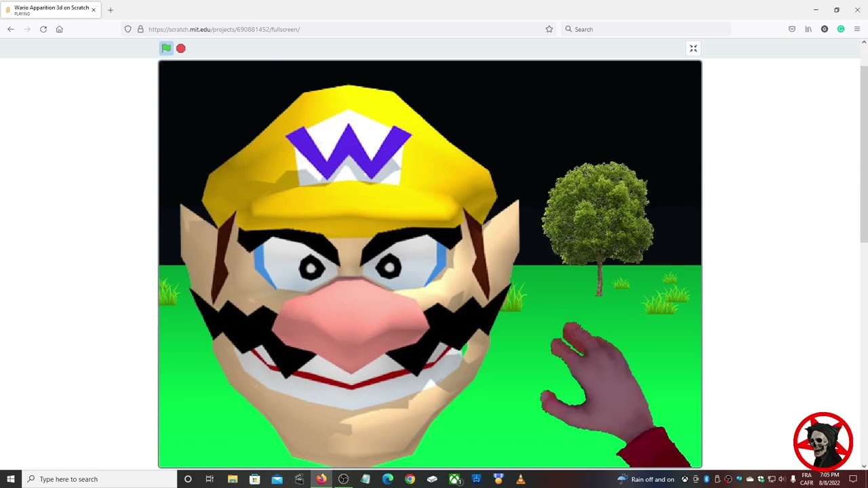This screenshot has width=868, height=488.
Task: Switch the FRA CAFR input language
Action: (806, 479)
